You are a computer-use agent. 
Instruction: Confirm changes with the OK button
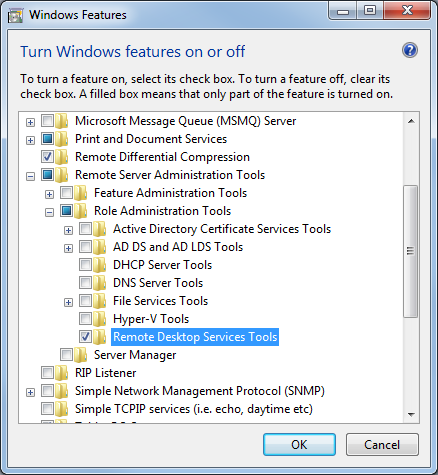click(x=299, y=445)
